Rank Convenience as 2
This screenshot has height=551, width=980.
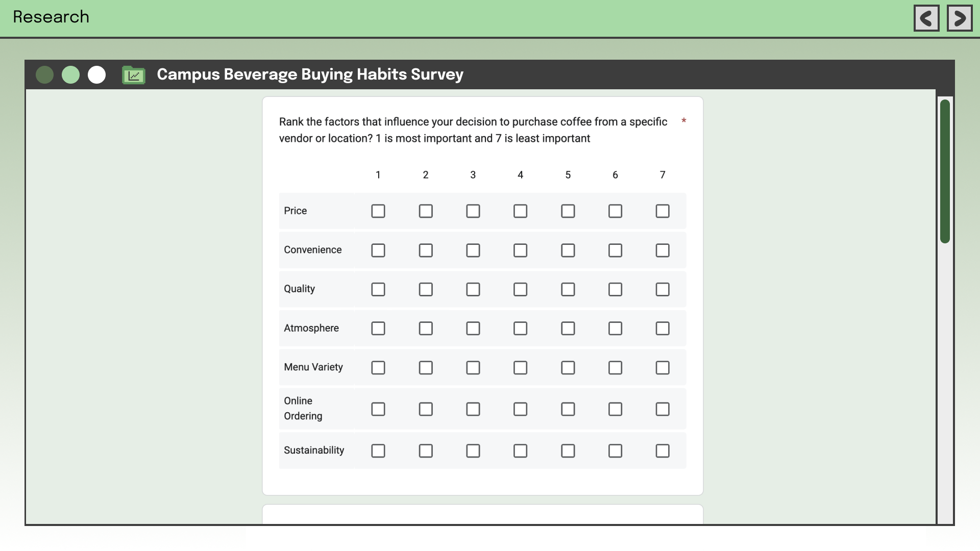pyautogui.click(x=426, y=251)
